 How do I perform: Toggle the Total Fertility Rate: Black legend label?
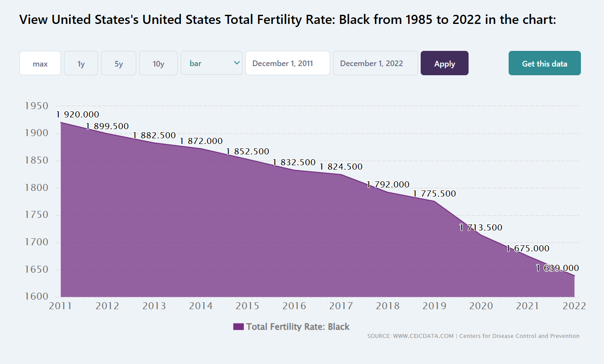coord(298,327)
